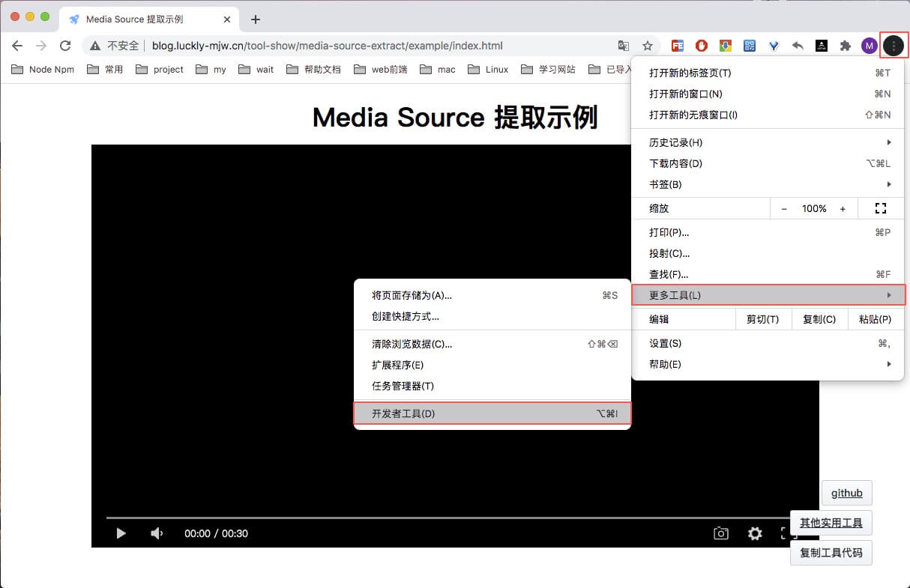Select 创建快捷方式... in the submenu
The height and width of the screenshot is (588, 910).
click(x=492, y=316)
